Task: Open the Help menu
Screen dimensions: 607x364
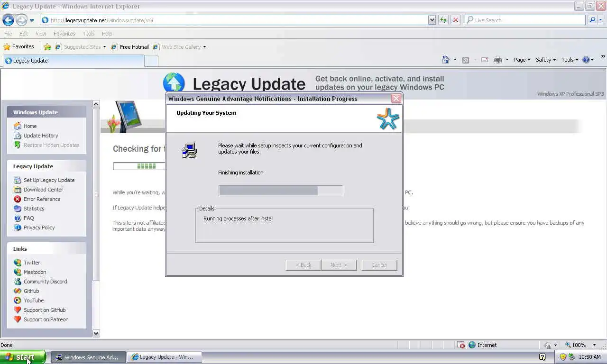Action: pyautogui.click(x=107, y=34)
